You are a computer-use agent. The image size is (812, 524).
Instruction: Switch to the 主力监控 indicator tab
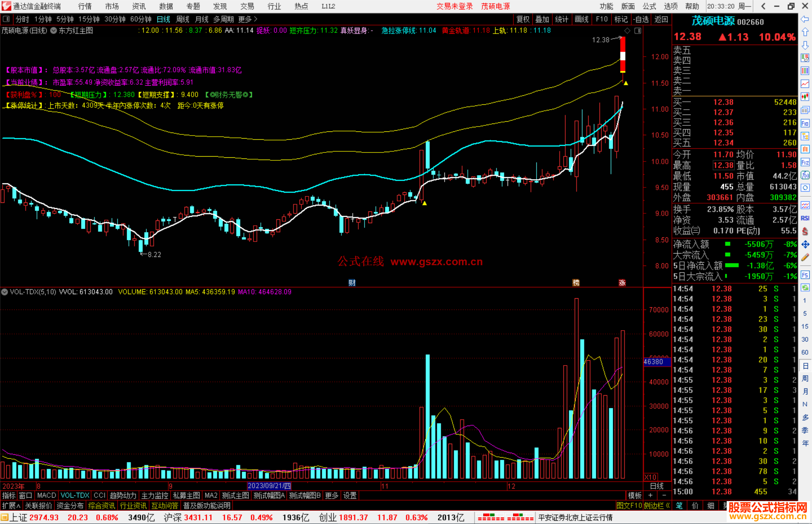tap(155, 495)
